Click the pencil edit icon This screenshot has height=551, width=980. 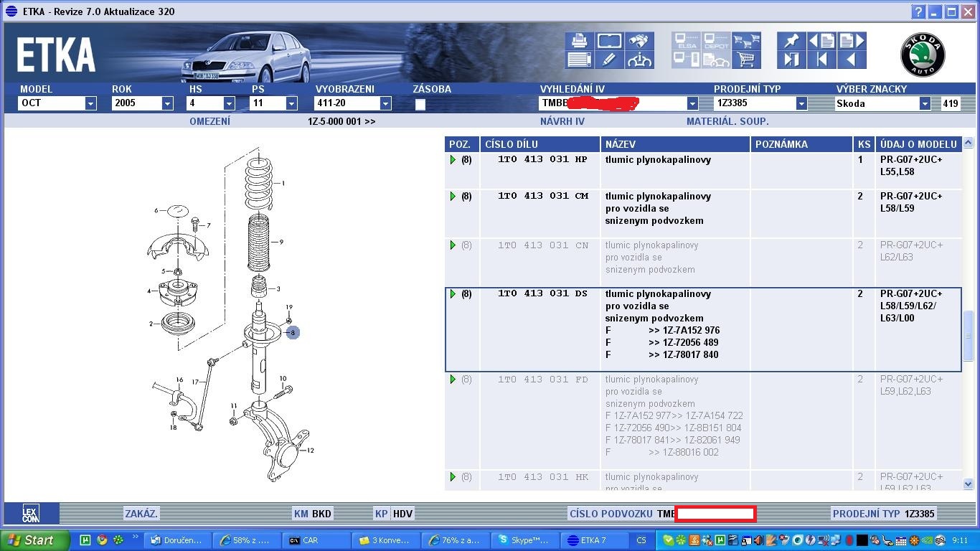click(x=609, y=60)
